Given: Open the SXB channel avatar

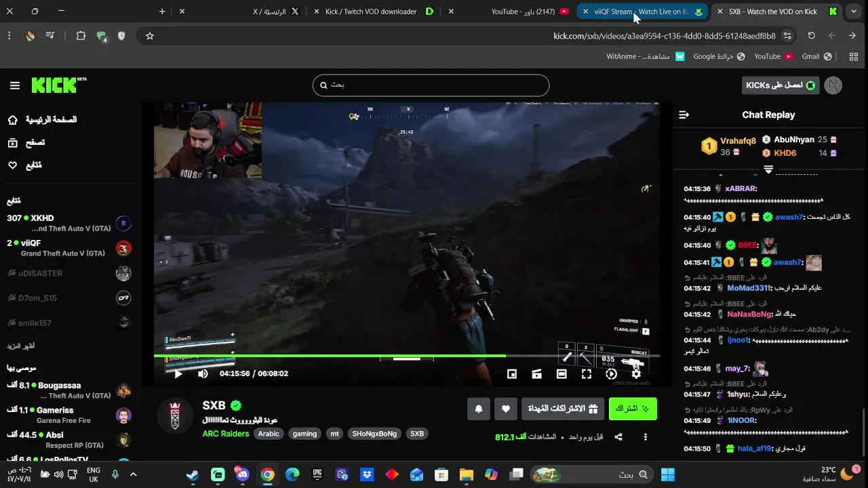Looking at the screenshot, I should (x=175, y=415).
